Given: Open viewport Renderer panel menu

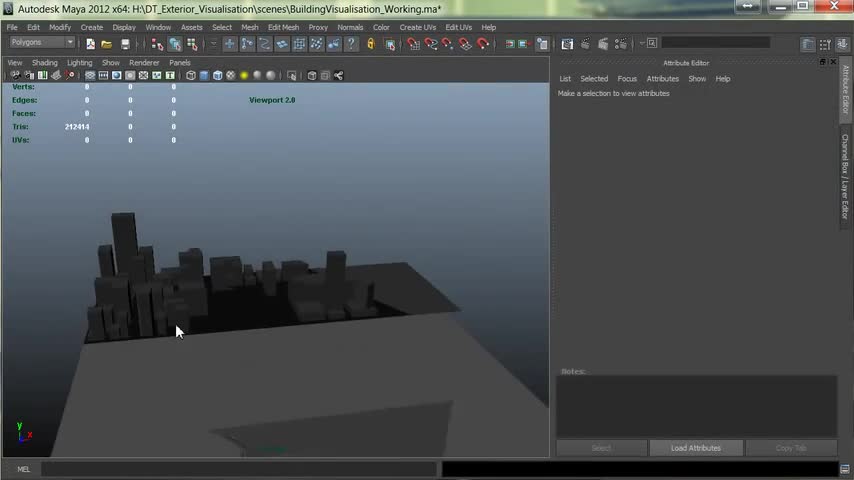Looking at the screenshot, I should pyautogui.click(x=144, y=63).
